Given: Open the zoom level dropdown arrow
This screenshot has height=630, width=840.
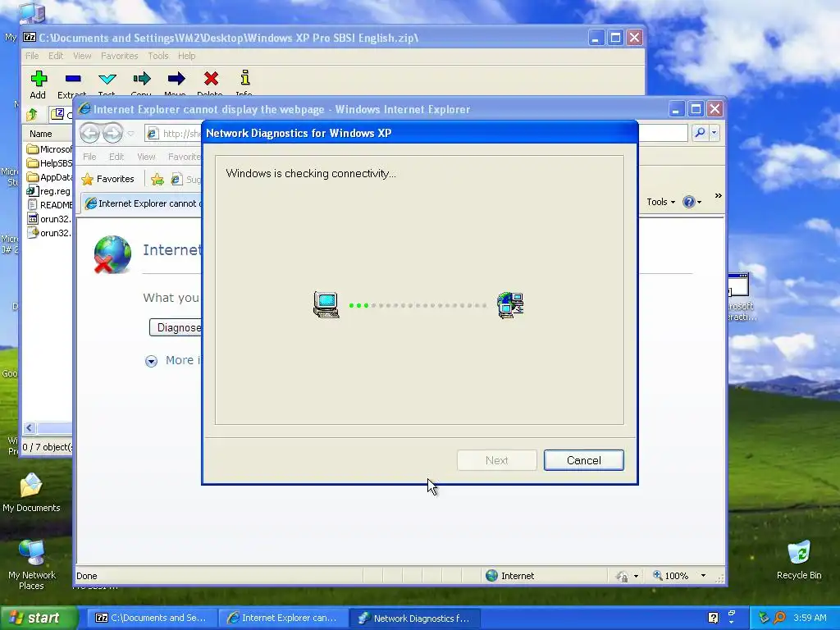Looking at the screenshot, I should [x=703, y=576].
